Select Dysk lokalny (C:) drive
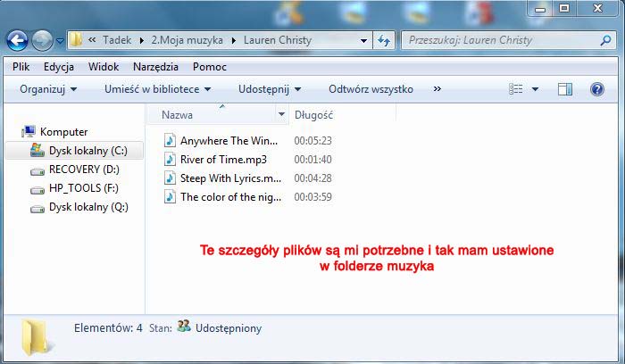The height and width of the screenshot is (364, 625). (88, 151)
